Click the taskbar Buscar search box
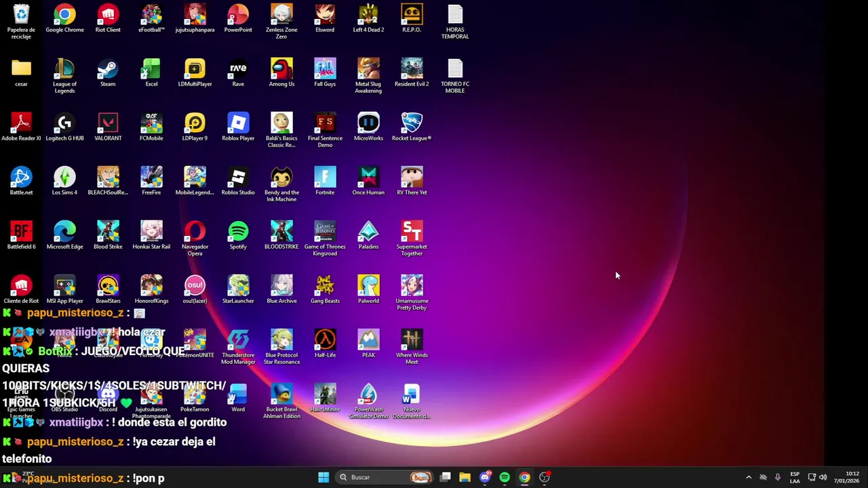This screenshot has width=868, height=488. click(x=385, y=477)
